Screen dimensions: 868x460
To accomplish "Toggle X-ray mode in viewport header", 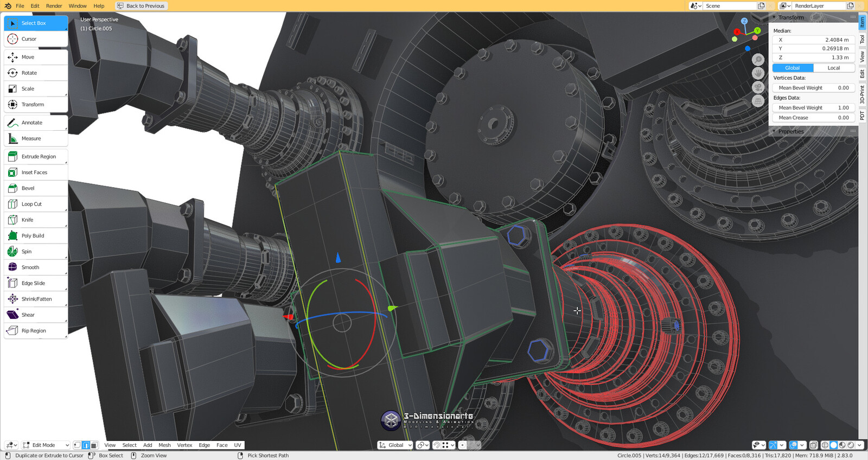I will pos(814,445).
